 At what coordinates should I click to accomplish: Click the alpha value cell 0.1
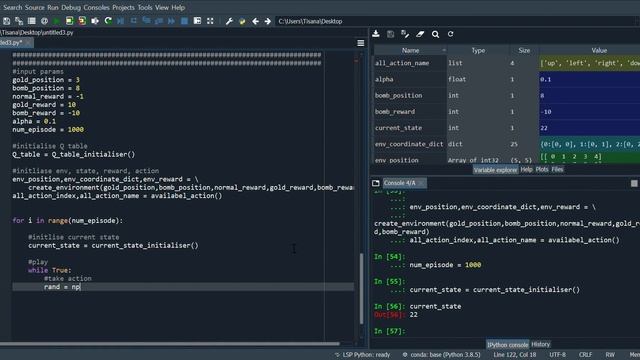589,79
